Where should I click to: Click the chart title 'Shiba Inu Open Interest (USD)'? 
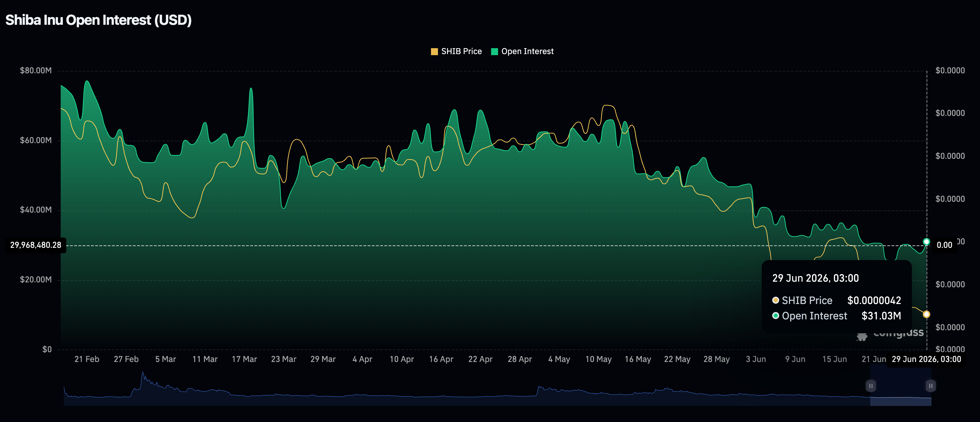(x=98, y=20)
